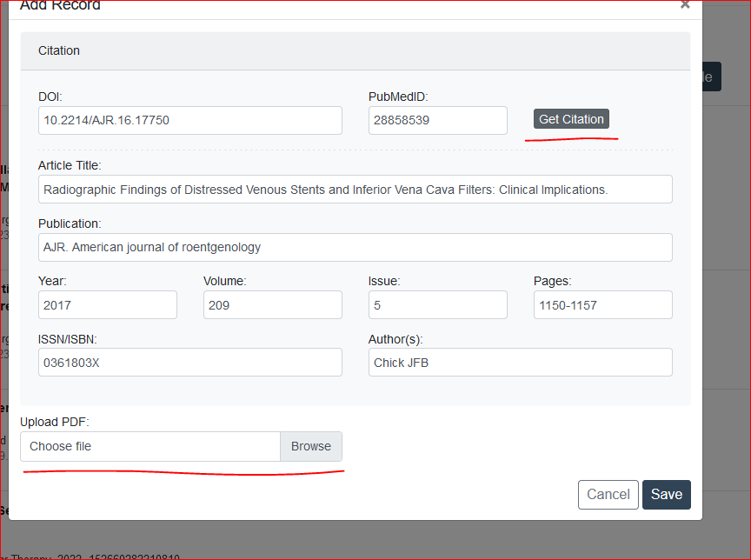Edit the Pages field 1150-1157
Image resolution: width=751 pixels, height=560 pixels.
(x=603, y=304)
